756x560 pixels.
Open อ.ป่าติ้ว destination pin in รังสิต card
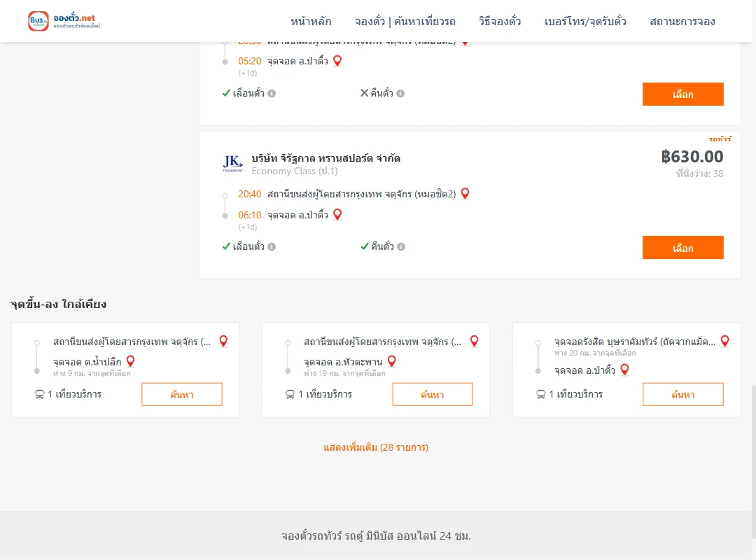(x=625, y=370)
